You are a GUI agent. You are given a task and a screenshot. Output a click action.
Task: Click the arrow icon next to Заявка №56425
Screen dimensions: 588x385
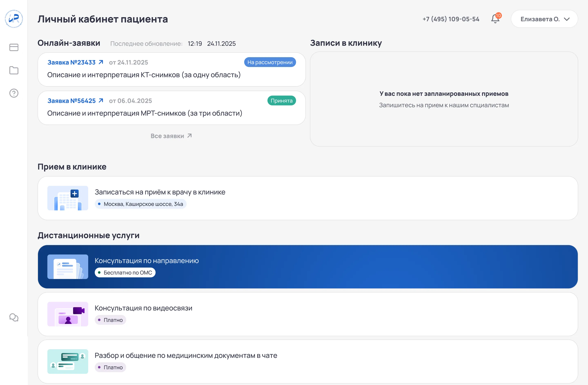tap(101, 100)
